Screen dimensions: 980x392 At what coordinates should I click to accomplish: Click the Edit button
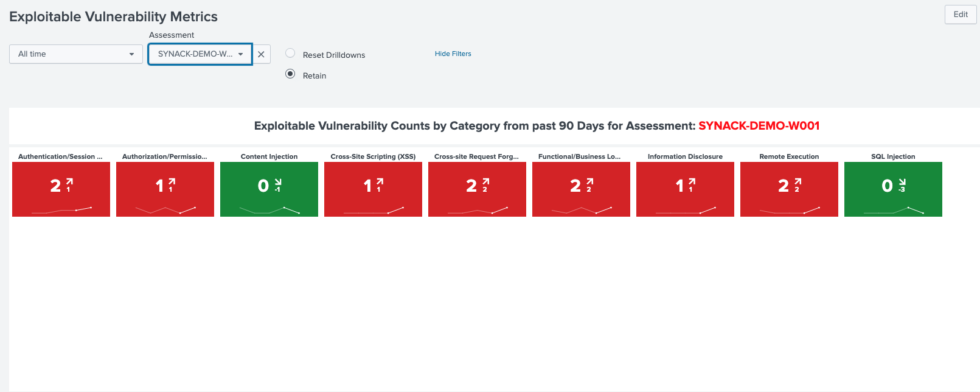coord(960,15)
